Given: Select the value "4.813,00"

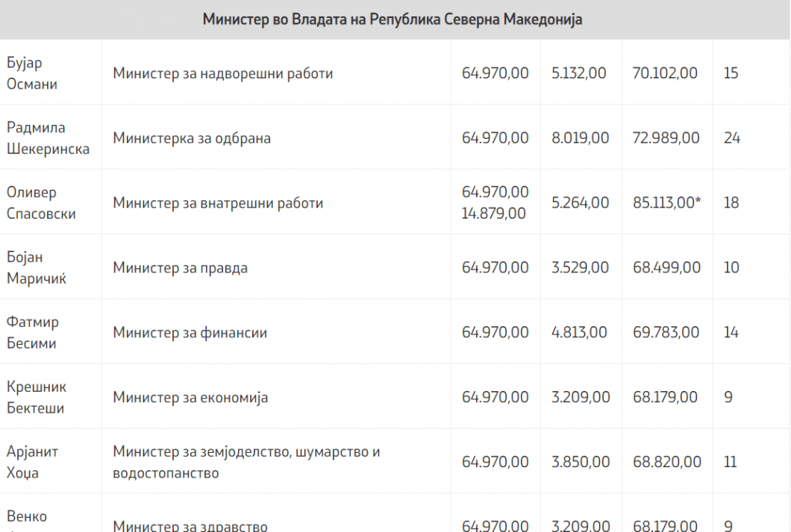Looking at the screenshot, I should coord(579,332).
